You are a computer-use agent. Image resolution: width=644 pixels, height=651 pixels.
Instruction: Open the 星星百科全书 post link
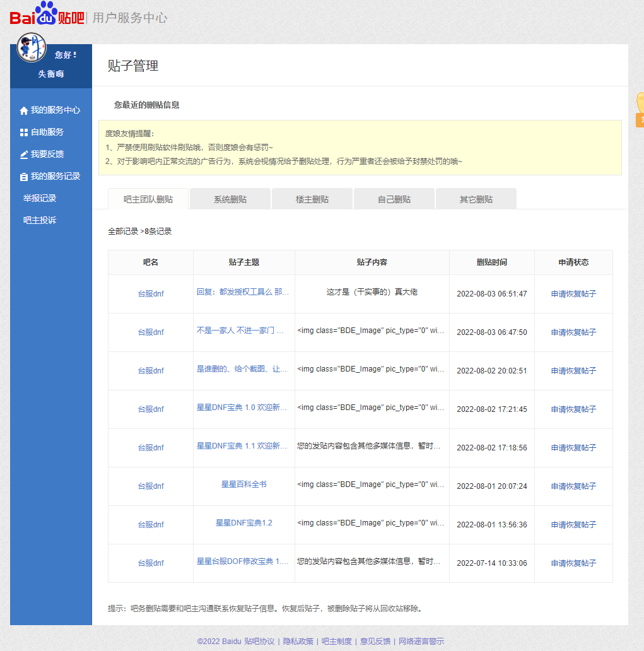(x=243, y=484)
